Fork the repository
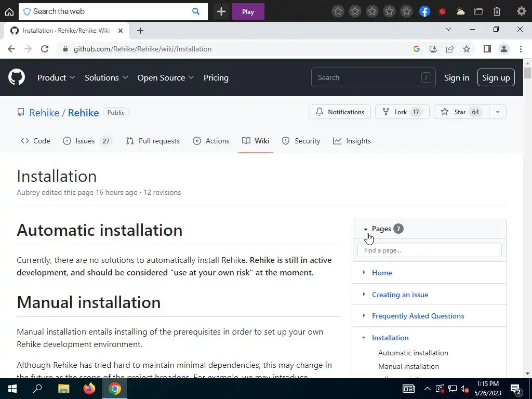Screen dimensions: 532x399 (x=402, y=112)
